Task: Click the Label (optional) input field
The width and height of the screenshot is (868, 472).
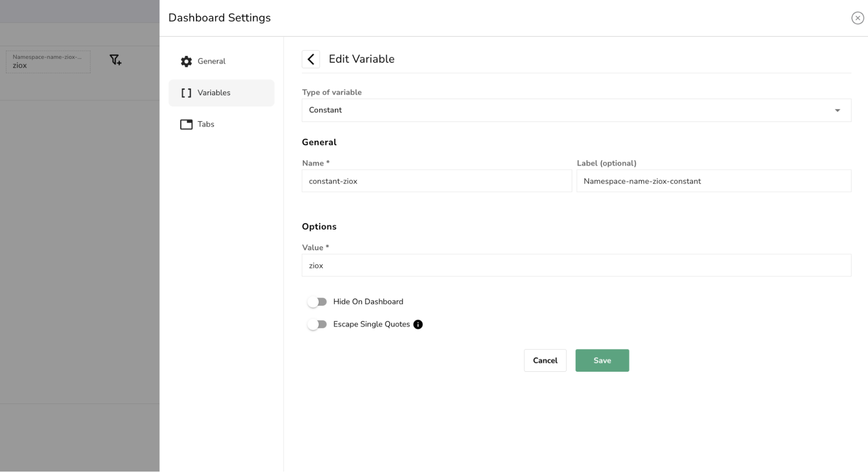Action: 713,181
